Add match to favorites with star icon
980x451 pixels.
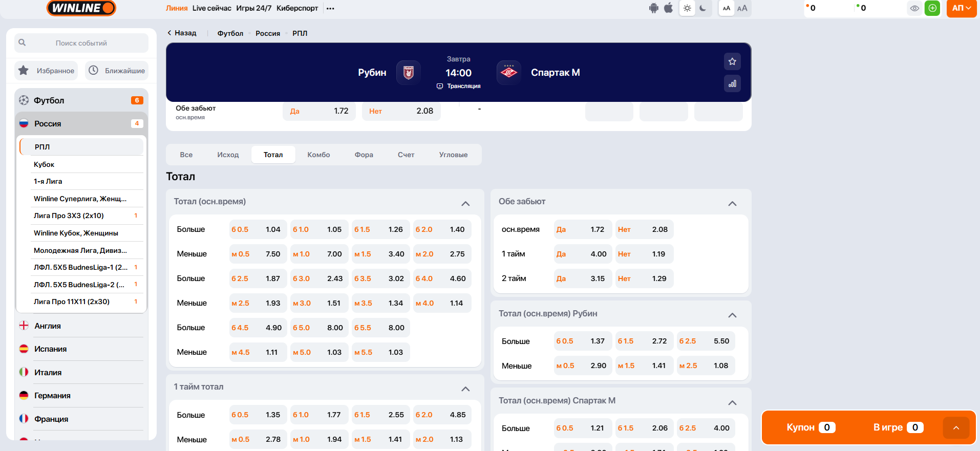coord(732,61)
